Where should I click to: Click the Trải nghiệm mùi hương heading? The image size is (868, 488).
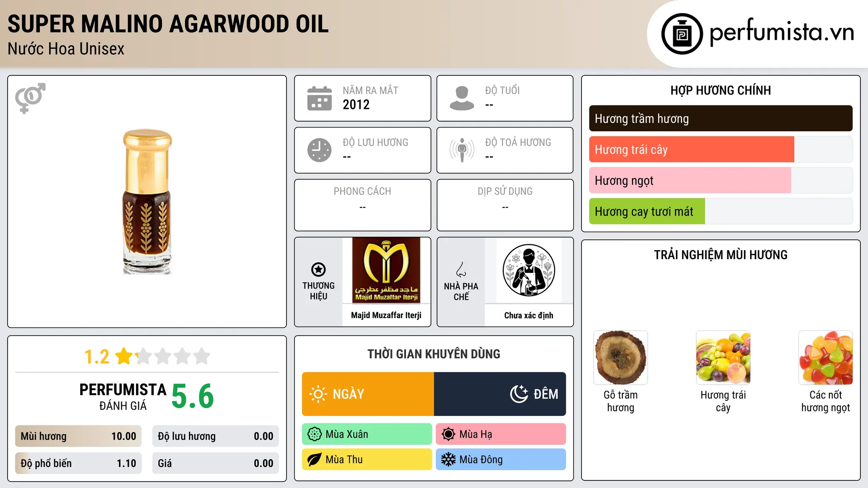point(721,255)
